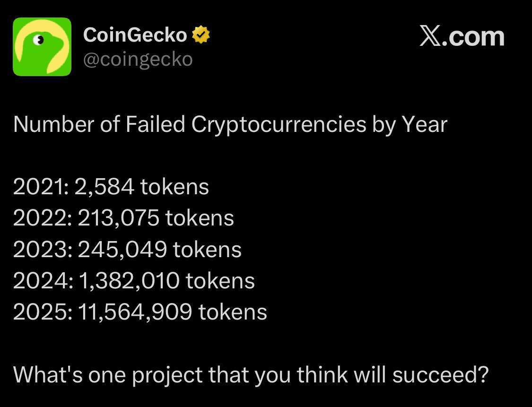Click "tokens" on the 2025 line
The height and width of the screenshot is (407, 532).
233,312
